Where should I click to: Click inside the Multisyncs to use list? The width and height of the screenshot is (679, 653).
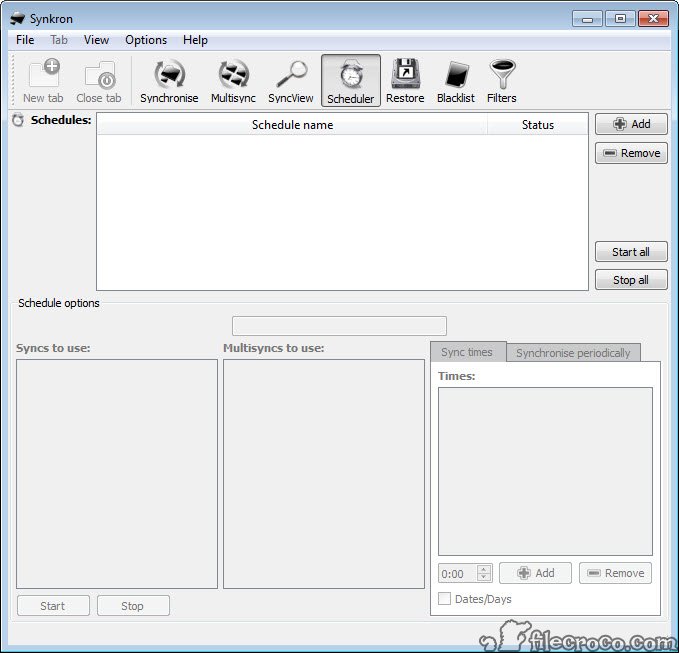pos(324,474)
